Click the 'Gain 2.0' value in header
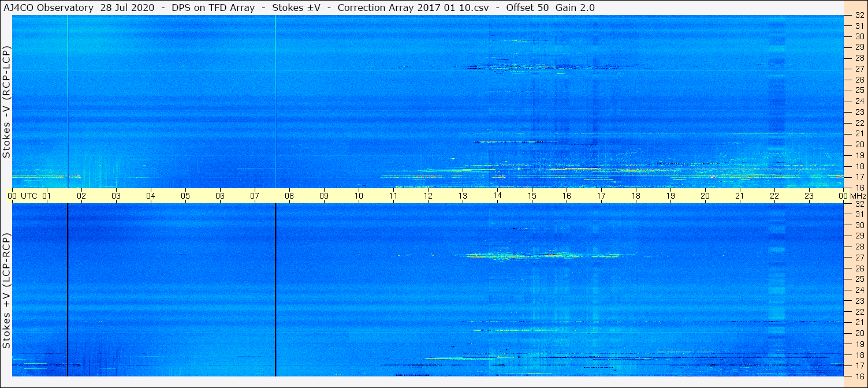This screenshot has width=868, height=388. click(x=575, y=8)
